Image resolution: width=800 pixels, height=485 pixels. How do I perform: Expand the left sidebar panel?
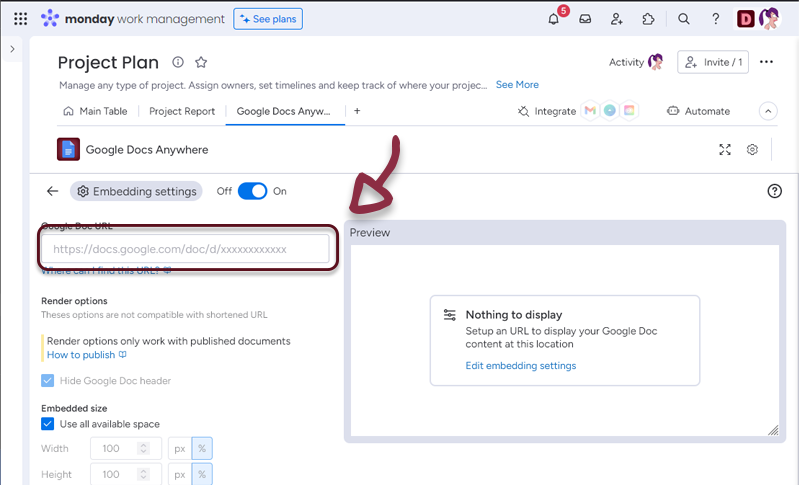point(12,49)
